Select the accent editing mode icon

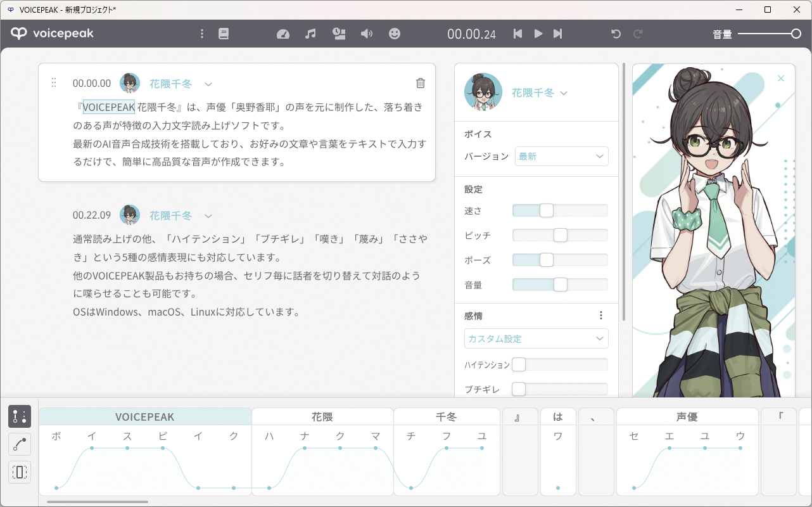(x=20, y=416)
